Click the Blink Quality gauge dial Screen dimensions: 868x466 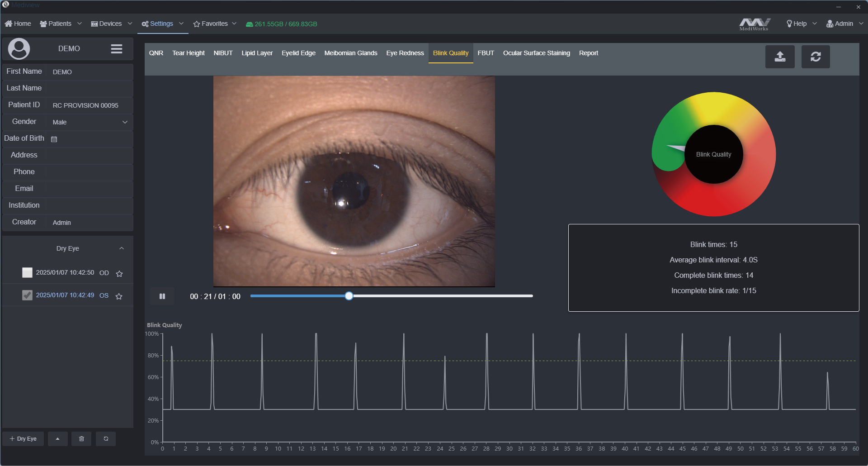coord(714,154)
